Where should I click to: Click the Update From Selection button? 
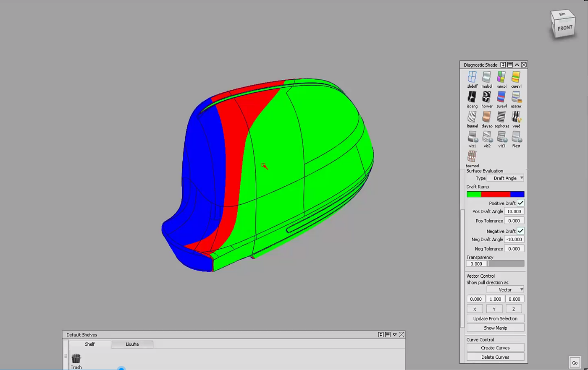pos(495,319)
